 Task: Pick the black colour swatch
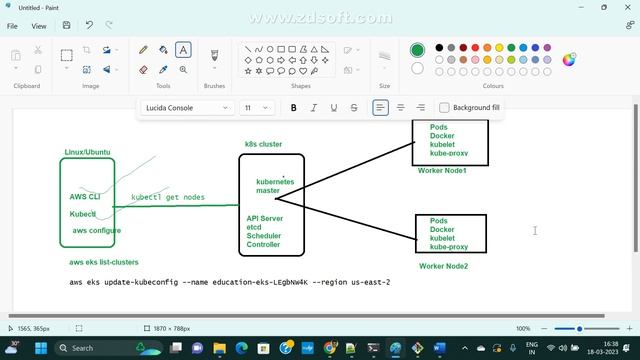tap(439, 48)
